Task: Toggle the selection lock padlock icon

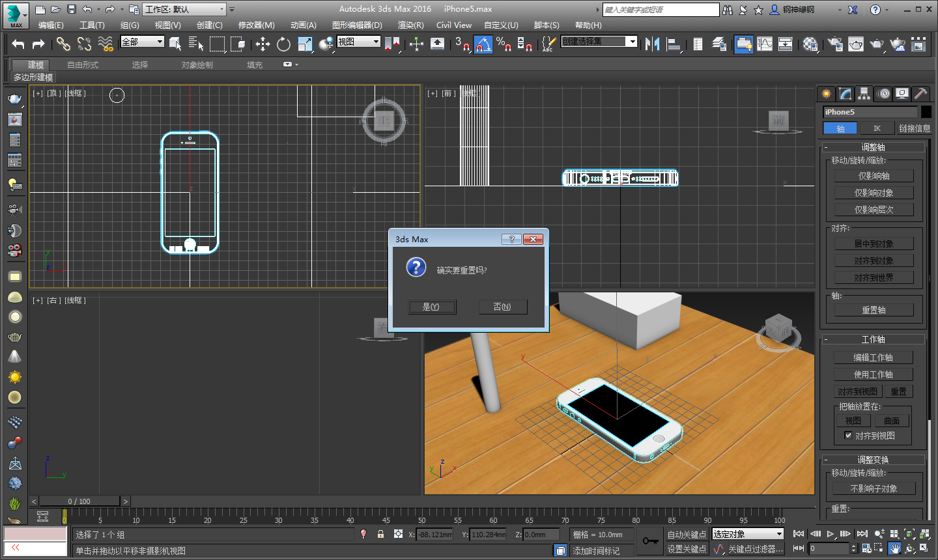Action: (381, 534)
